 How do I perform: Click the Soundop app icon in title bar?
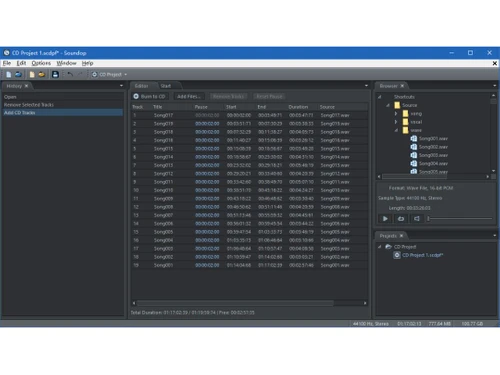(x=6, y=53)
